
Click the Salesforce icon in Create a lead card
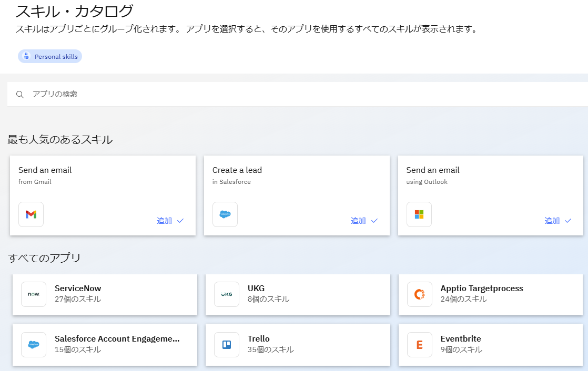225,214
